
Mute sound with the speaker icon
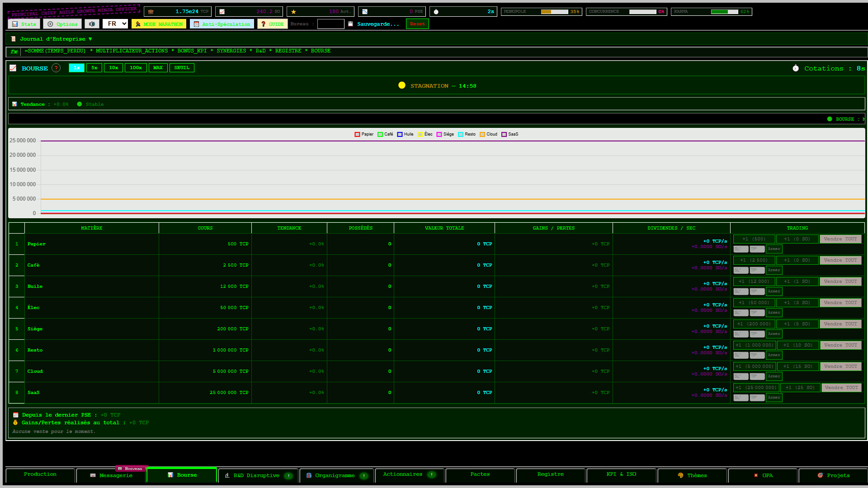point(92,24)
